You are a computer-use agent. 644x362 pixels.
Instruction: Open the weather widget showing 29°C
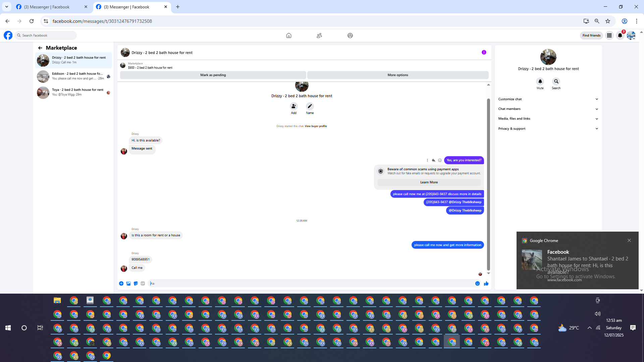569,328
